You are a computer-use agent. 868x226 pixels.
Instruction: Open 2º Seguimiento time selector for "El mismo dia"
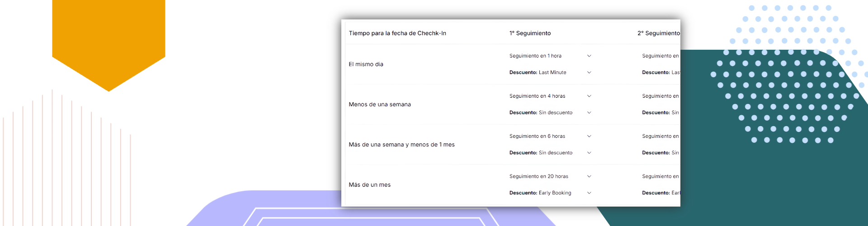(660, 56)
